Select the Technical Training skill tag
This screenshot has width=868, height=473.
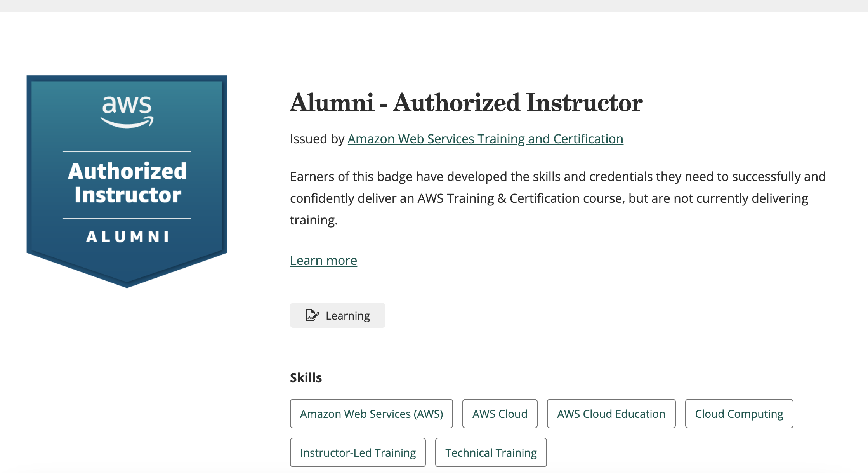click(491, 453)
